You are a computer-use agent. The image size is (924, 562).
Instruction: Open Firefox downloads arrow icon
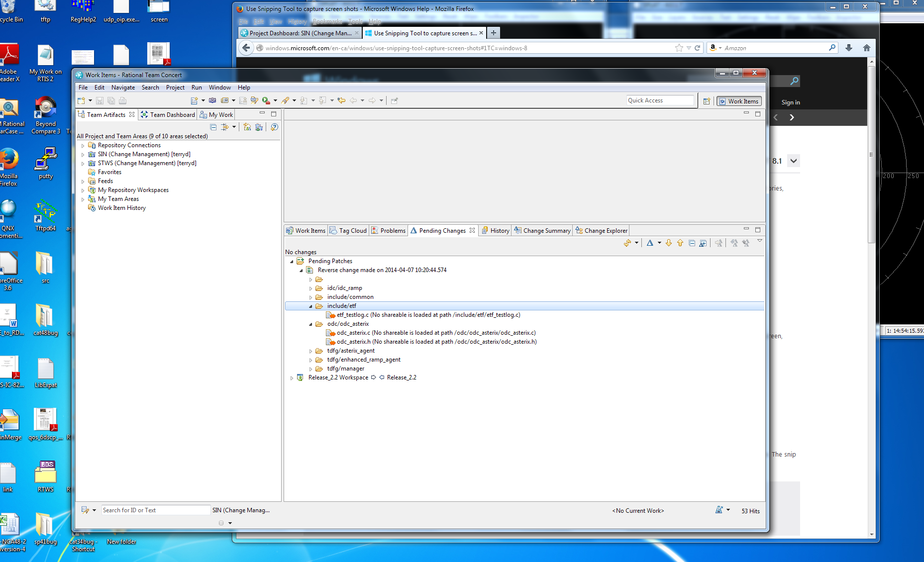click(x=849, y=48)
